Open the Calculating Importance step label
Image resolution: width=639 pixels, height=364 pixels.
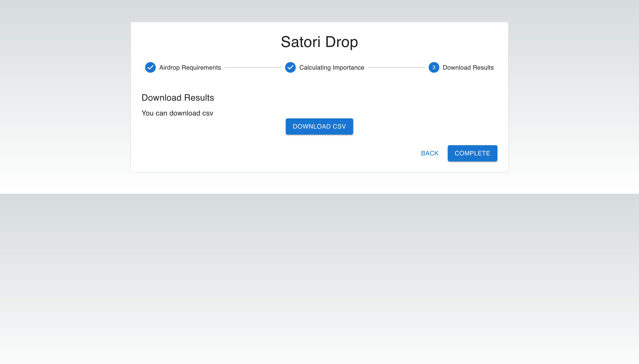click(x=331, y=67)
